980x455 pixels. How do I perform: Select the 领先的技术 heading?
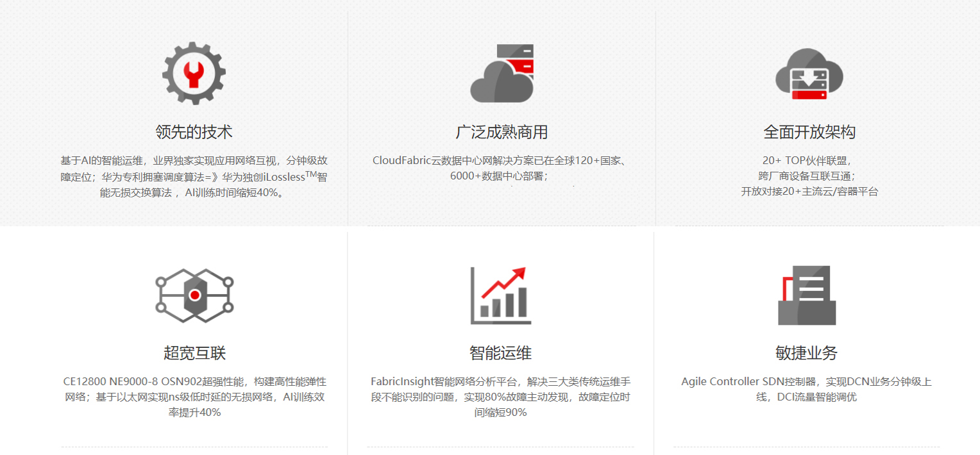click(x=194, y=132)
